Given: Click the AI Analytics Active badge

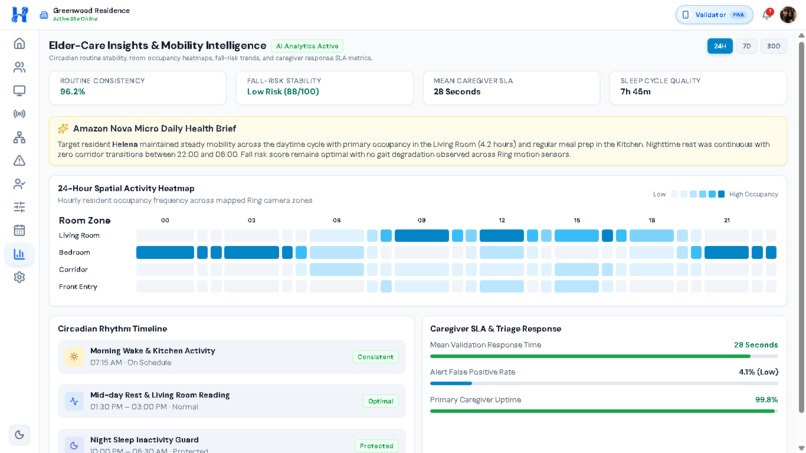Looking at the screenshot, I should click(307, 46).
